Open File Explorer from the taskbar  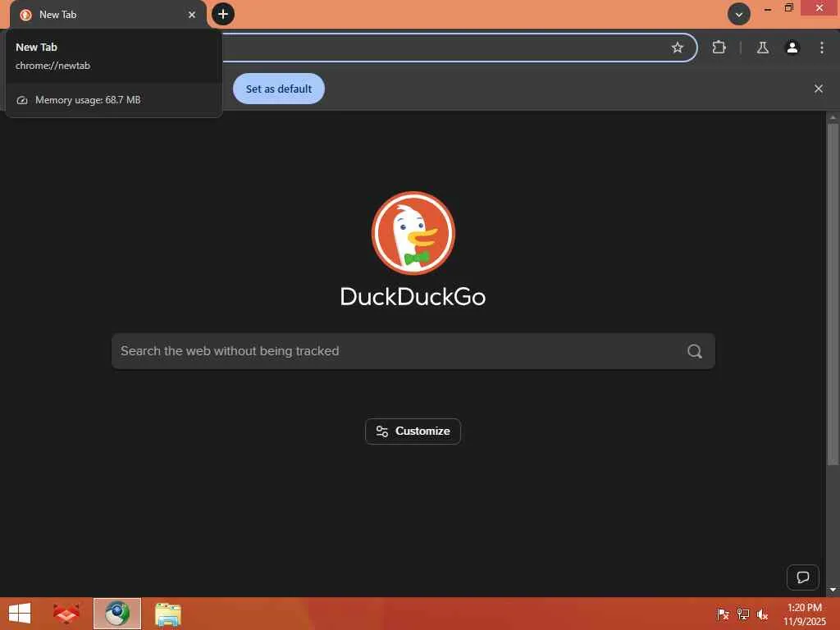(167, 614)
